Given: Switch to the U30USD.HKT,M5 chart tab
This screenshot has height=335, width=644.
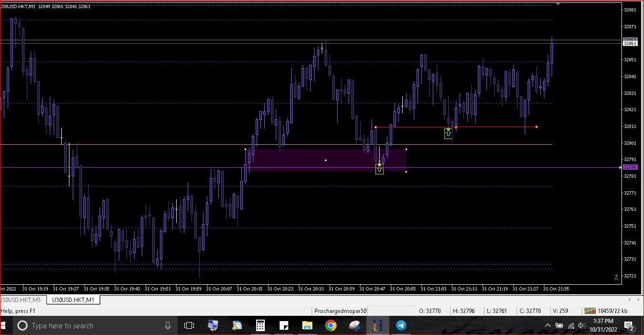Looking at the screenshot, I should (20, 300).
